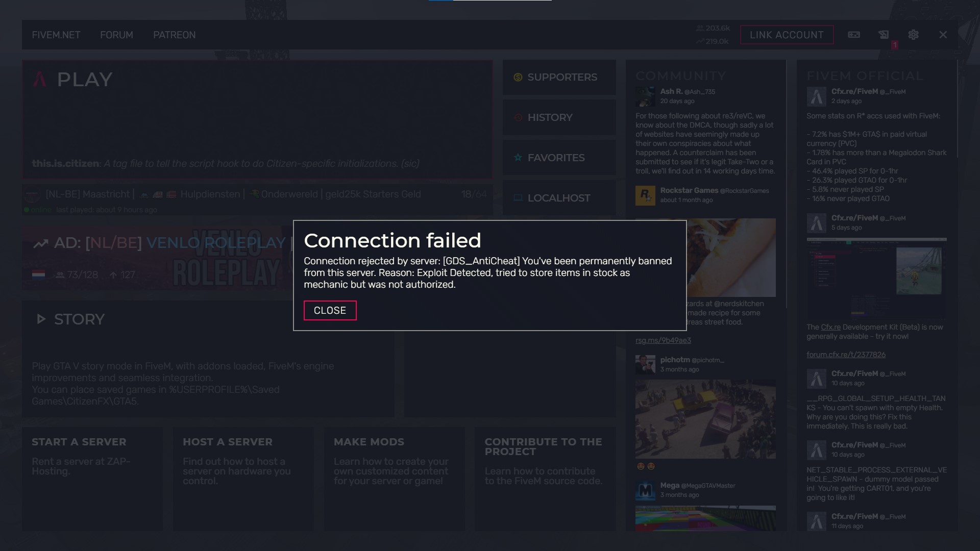Viewport: 980px width, 551px height.
Task: Click the Mega avatar icon
Action: pos(645,490)
